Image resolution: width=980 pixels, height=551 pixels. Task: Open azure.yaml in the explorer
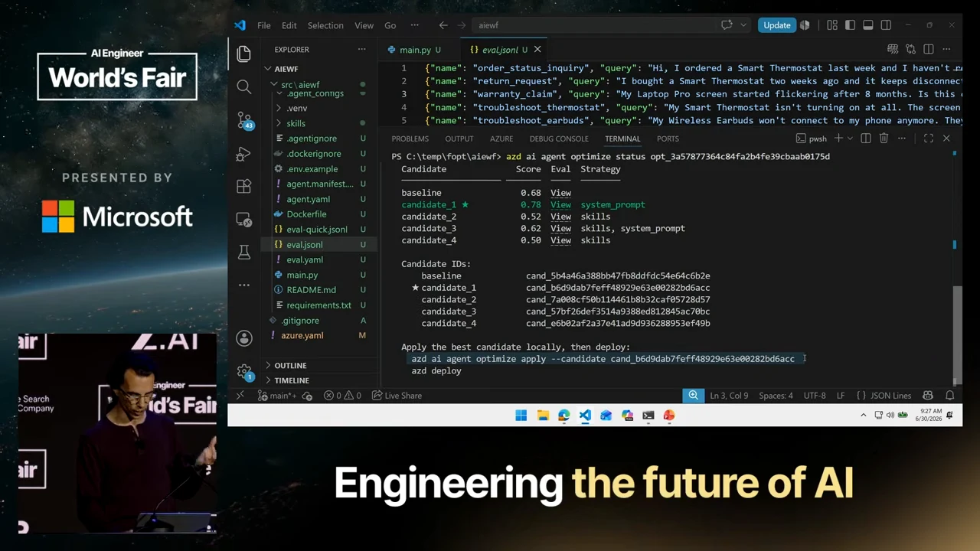[302, 335]
